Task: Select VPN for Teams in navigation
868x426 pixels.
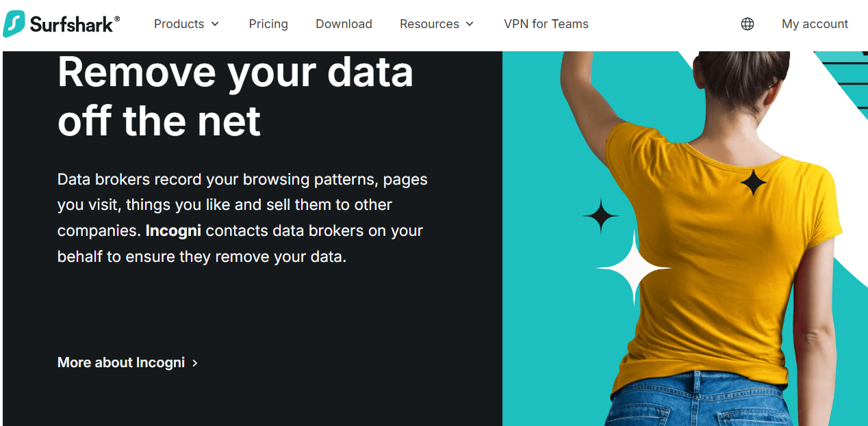Action: pyautogui.click(x=546, y=24)
